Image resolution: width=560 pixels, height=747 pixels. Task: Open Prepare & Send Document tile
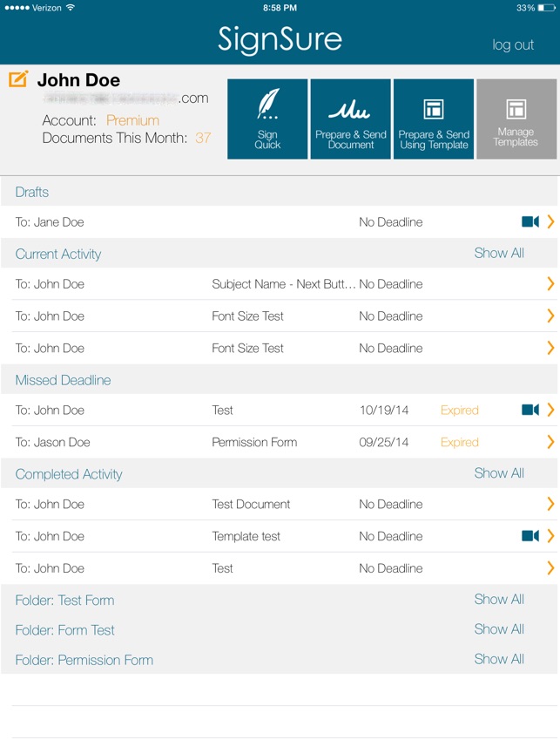click(x=350, y=119)
